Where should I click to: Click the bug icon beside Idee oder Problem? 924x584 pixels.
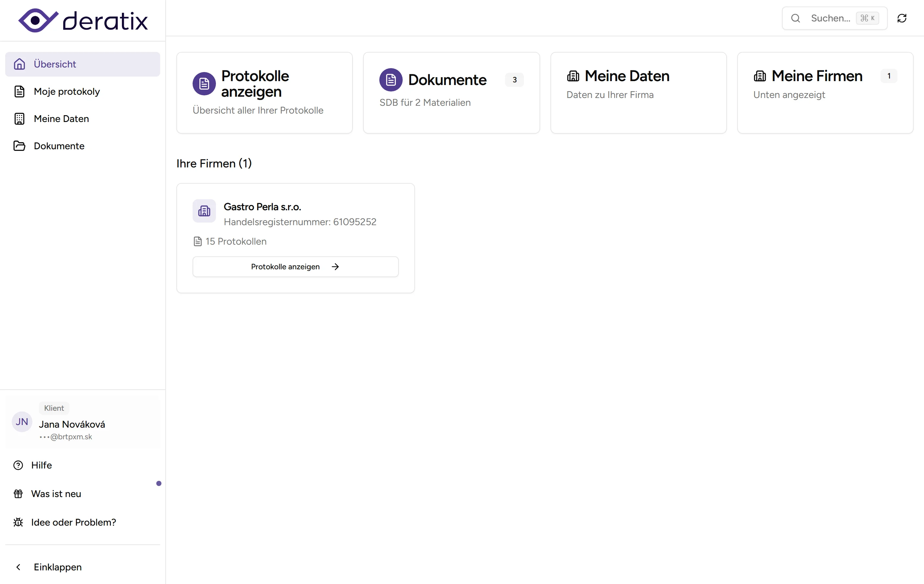[x=18, y=522]
